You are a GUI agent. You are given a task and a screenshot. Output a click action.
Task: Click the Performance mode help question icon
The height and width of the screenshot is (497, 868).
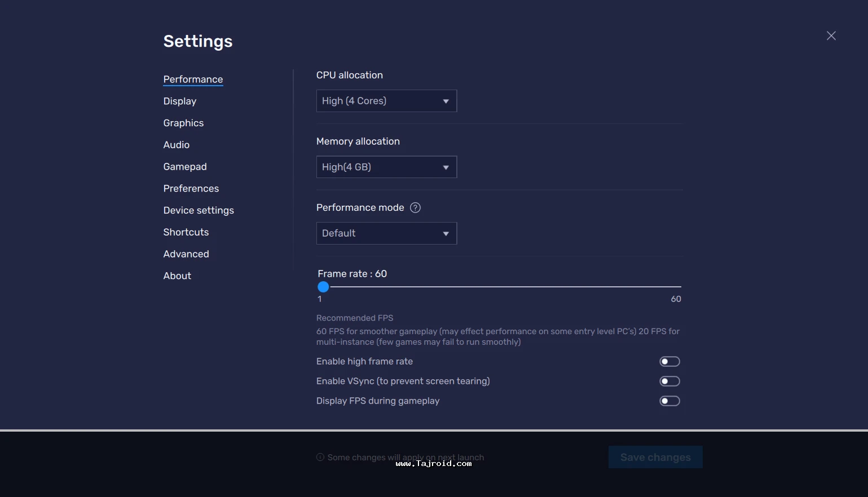tap(415, 208)
